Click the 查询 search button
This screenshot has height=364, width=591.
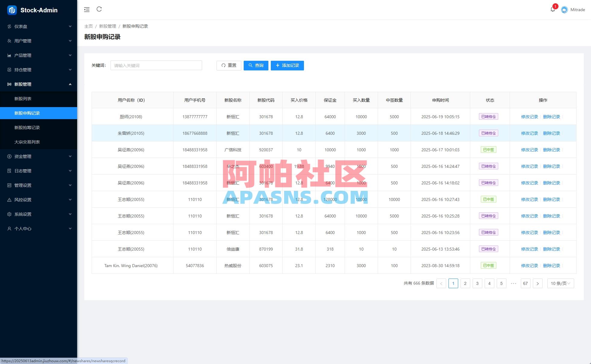[256, 65]
